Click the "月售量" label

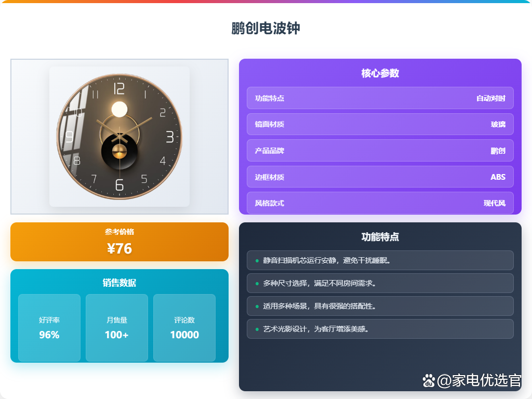117,320
